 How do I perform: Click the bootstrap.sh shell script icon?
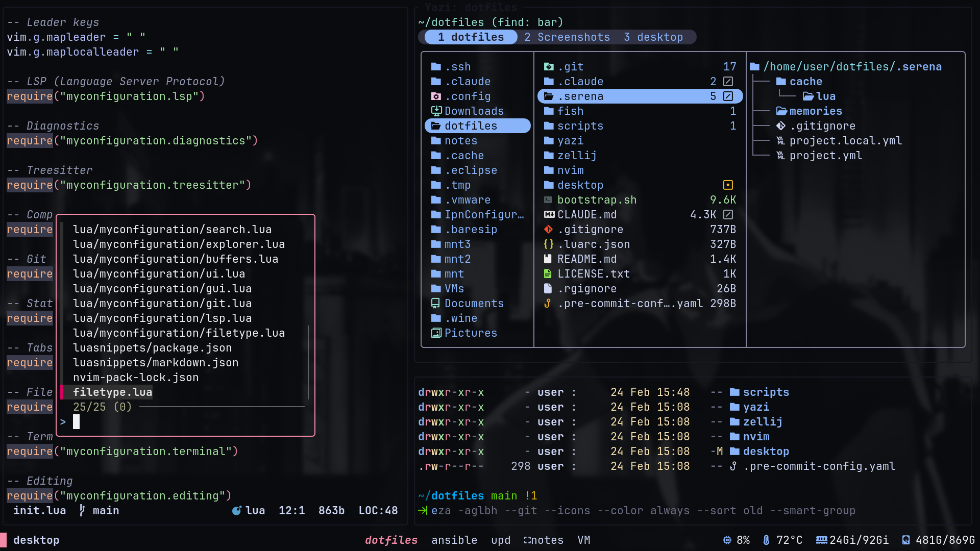[x=548, y=200]
